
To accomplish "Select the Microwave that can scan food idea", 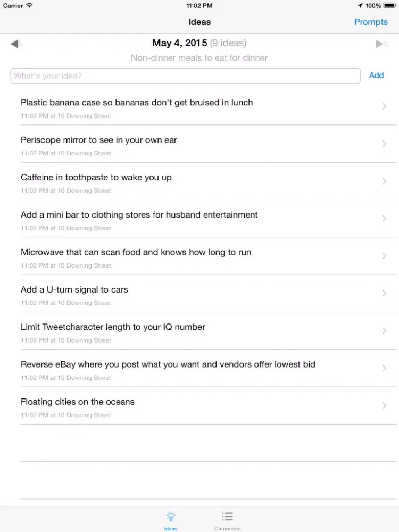I will (209, 256).
